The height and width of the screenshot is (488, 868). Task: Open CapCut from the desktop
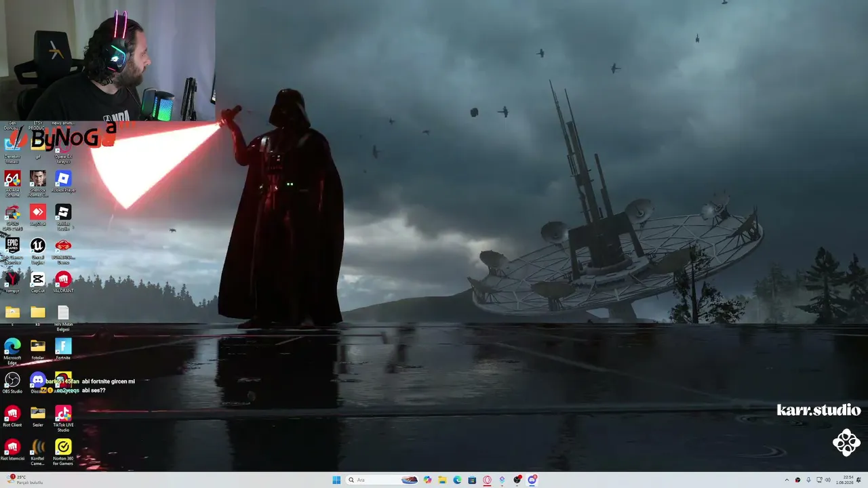click(38, 281)
